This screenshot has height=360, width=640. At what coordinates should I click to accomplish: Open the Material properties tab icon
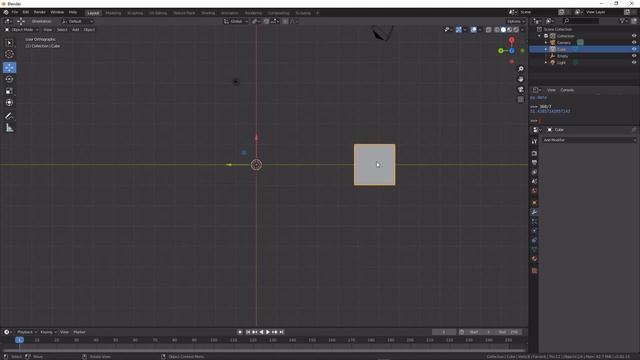coord(534,259)
